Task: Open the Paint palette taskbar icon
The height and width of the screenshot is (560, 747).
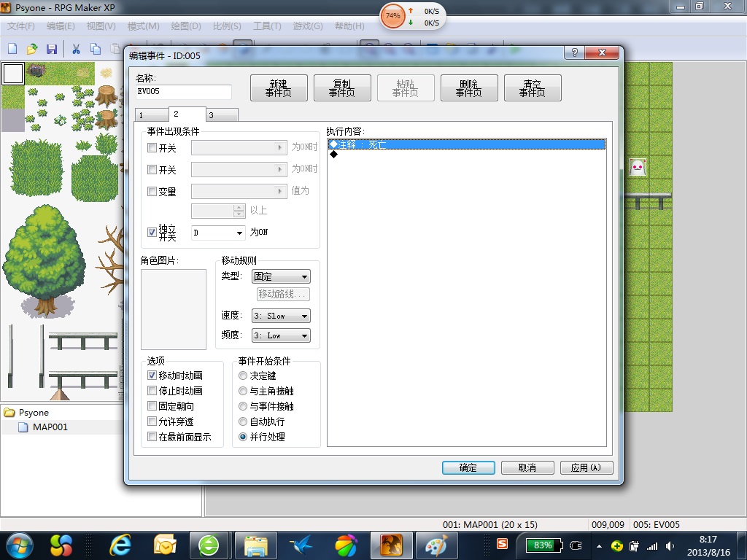Action: 436,545
